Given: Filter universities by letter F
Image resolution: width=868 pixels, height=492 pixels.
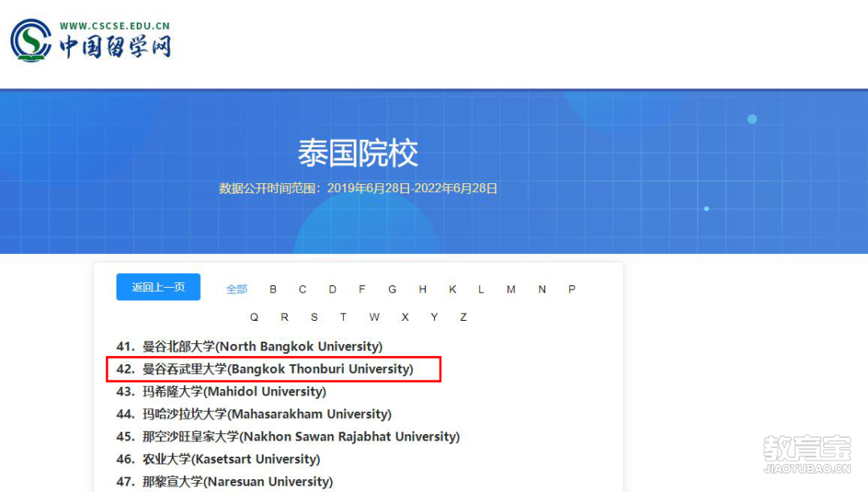Looking at the screenshot, I should pos(362,289).
